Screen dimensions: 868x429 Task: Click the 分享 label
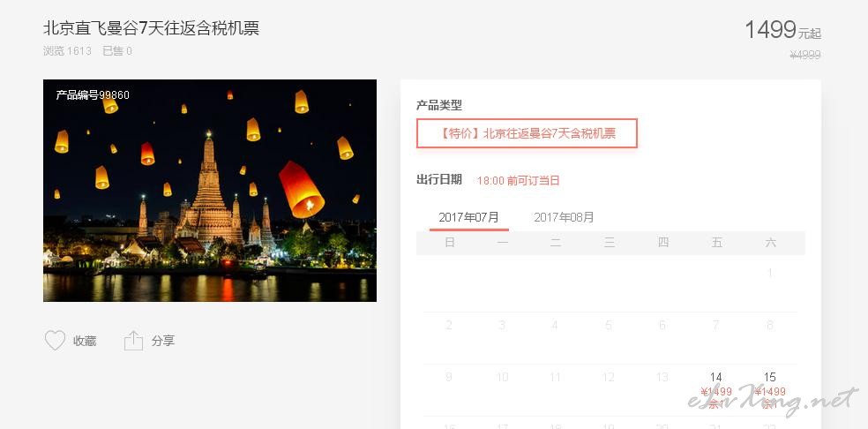point(163,341)
